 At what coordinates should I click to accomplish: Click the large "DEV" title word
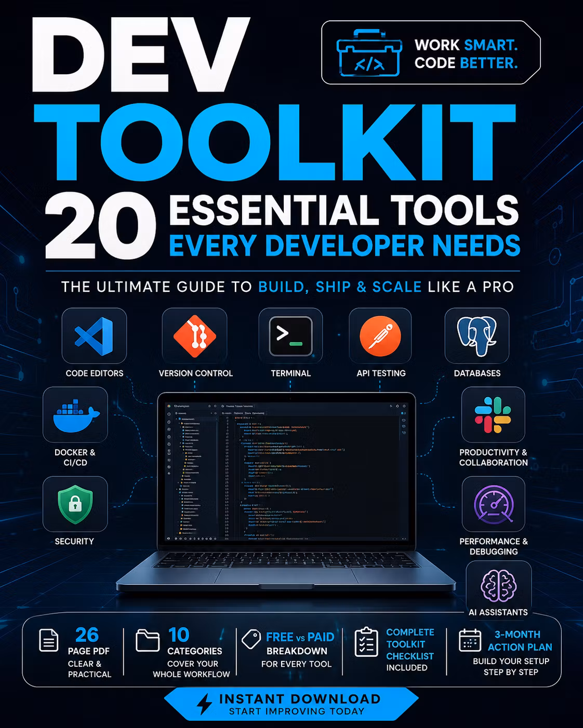[x=140, y=56]
